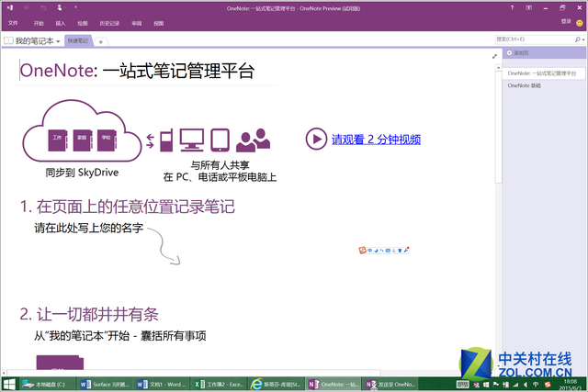This screenshot has height=392, width=588.
Task: Click the OneNote taskbar button
Action: 333,384
